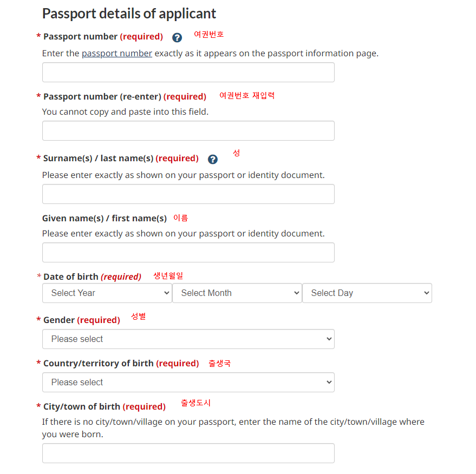
Task: Click the Given name(s) / first name(s) text box
Action: click(188, 252)
